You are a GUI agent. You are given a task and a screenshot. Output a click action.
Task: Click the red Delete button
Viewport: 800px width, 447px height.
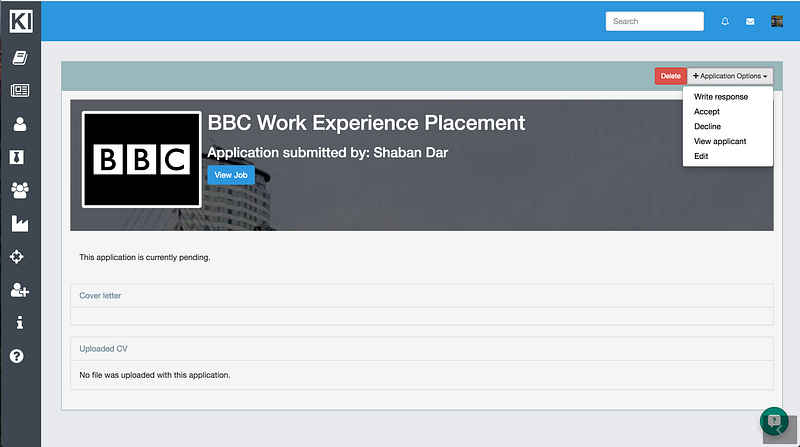pyautogui.click(x=670, y=76)
